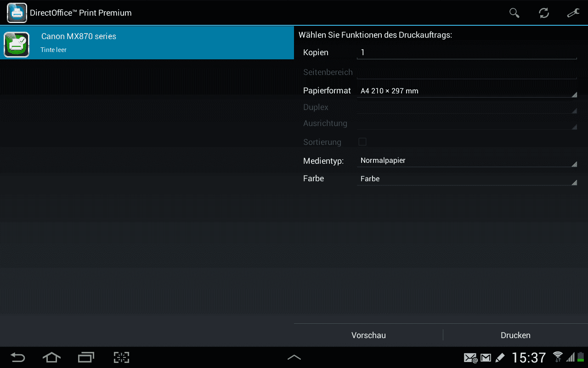The width and height of the screenshot is (588, 368).
Task: Click the DirectOffice Print Premium title
Action: (81, 13)
